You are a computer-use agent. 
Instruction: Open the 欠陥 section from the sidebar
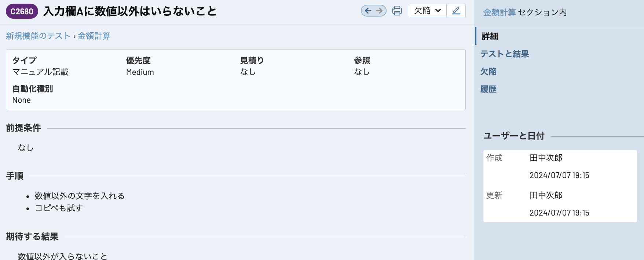tap(489, 72)
